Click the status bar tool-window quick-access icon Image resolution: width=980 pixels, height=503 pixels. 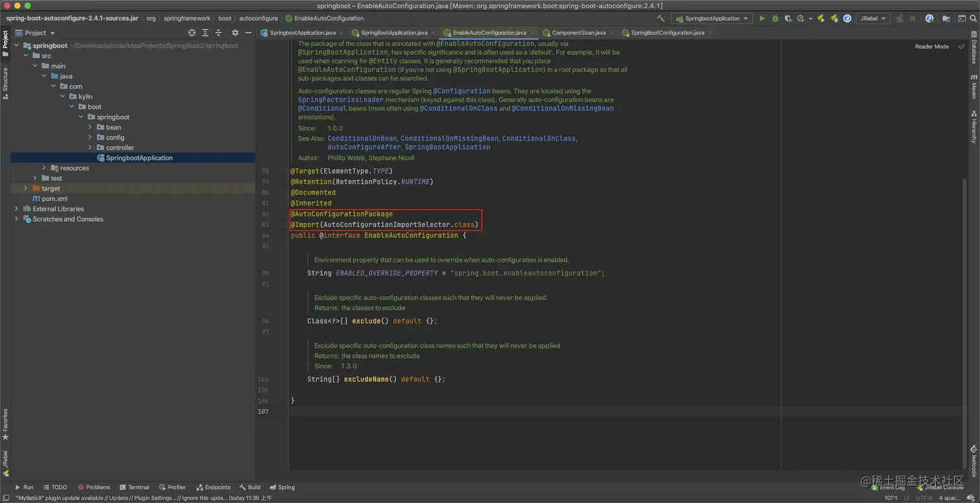6,498
